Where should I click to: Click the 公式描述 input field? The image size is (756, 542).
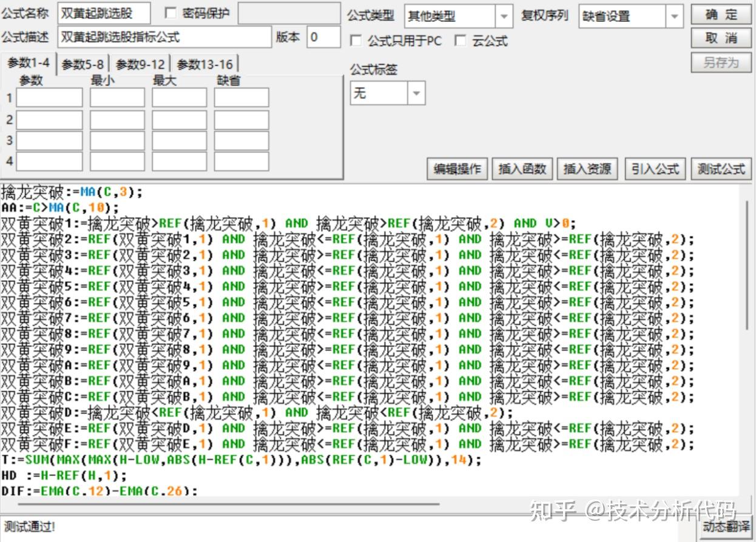(x=164, y=37)
